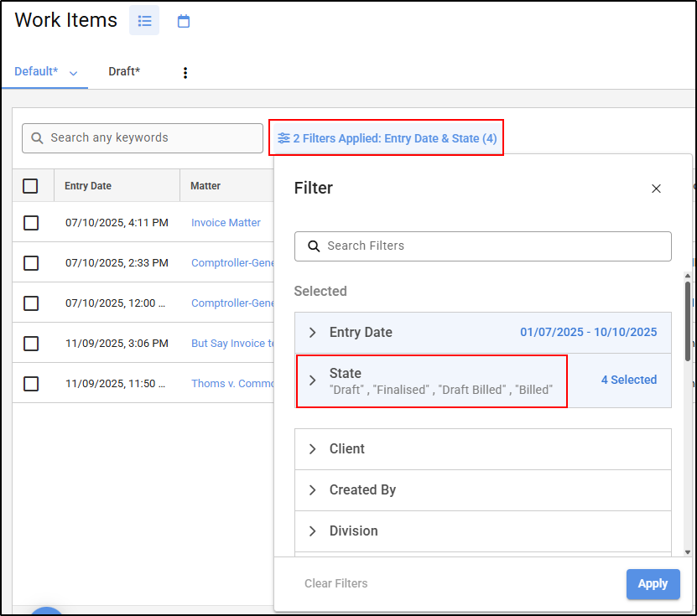Switch to the Draft* tab
Image resolution: width=697 pixels, height=616 pixels.
pyautogui.click(x=124, y=72)
